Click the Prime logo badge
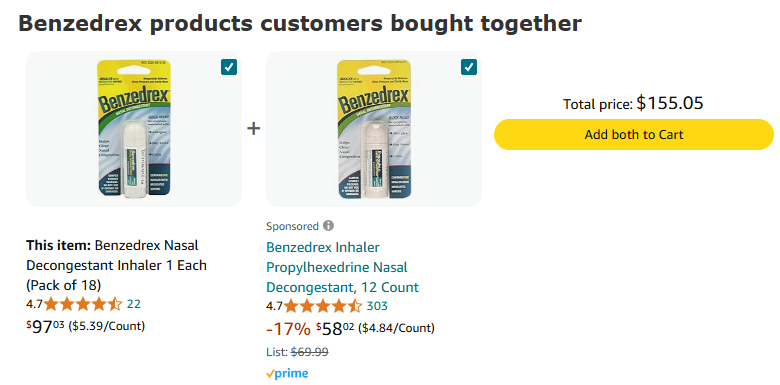 tap(287, 374)
